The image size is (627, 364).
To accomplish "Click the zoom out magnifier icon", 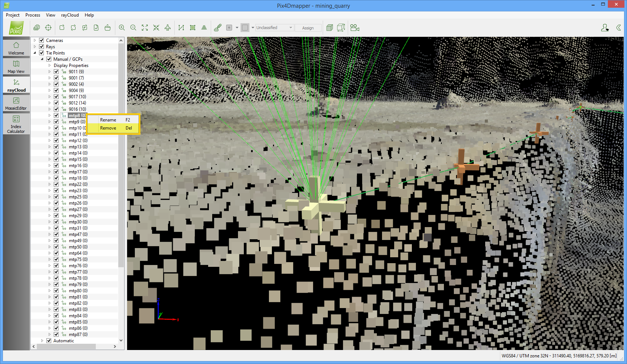I will pos(133,28).
